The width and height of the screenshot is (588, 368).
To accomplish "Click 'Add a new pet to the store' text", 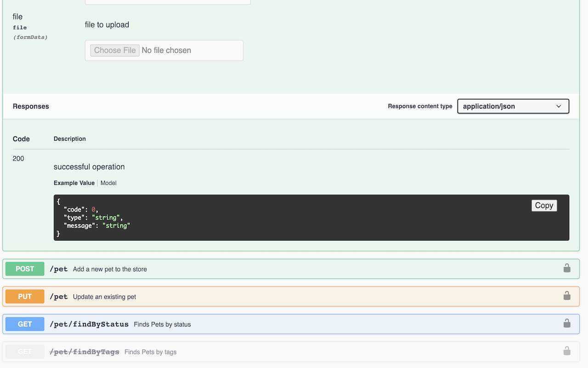I will coord(110,269).
